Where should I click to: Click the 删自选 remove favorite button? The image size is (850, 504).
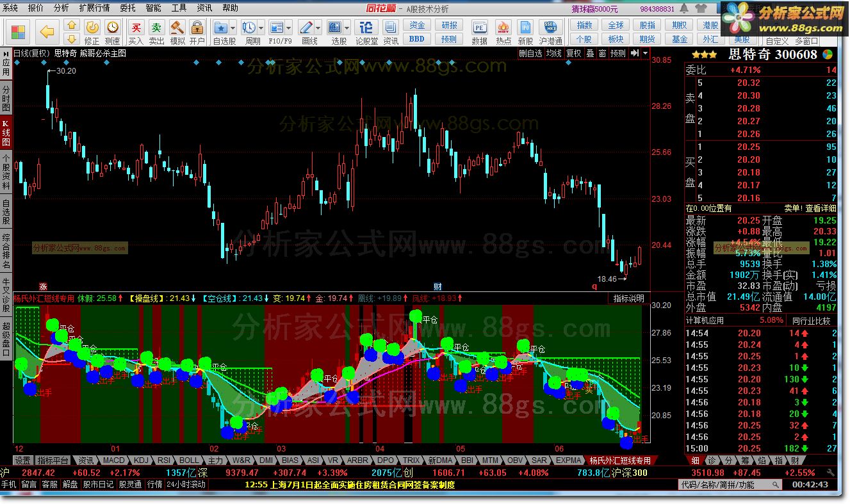[530, 54]
